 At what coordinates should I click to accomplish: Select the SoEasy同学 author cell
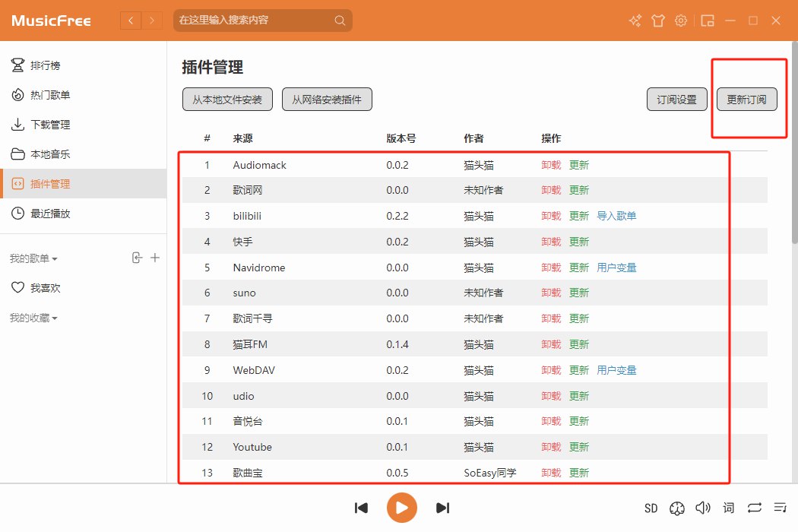click(490, 473)
